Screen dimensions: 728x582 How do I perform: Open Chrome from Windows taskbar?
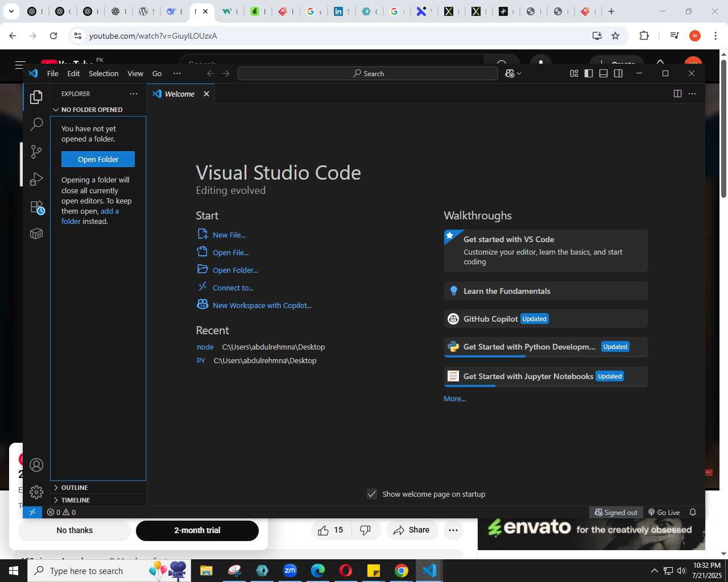pos(402,571)
